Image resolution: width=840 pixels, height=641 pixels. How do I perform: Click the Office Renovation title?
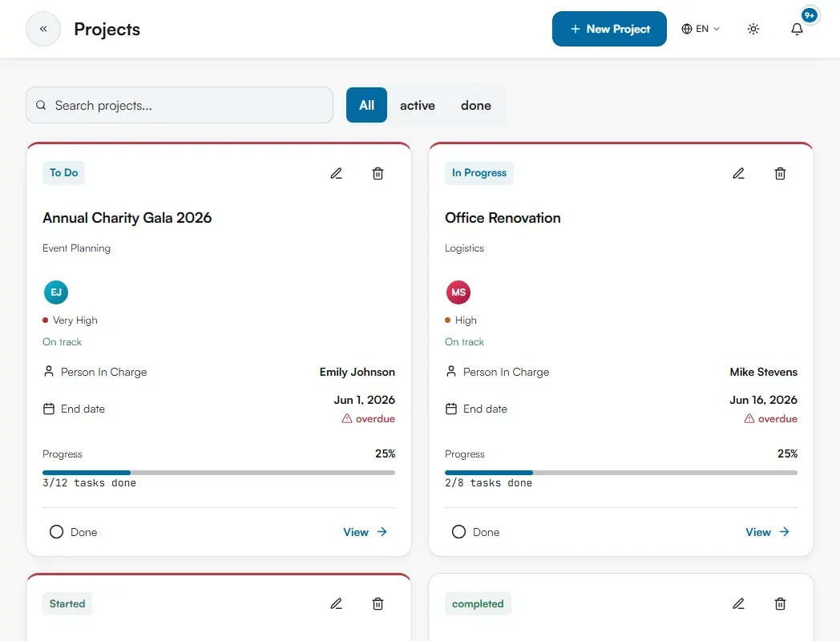[x=503, y=218]
